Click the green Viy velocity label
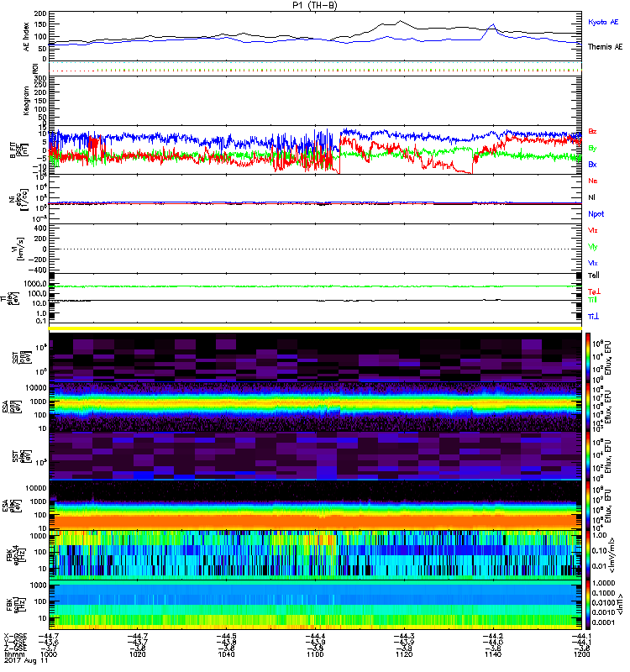This screenshot has height=672, width=630. point(593,247)
